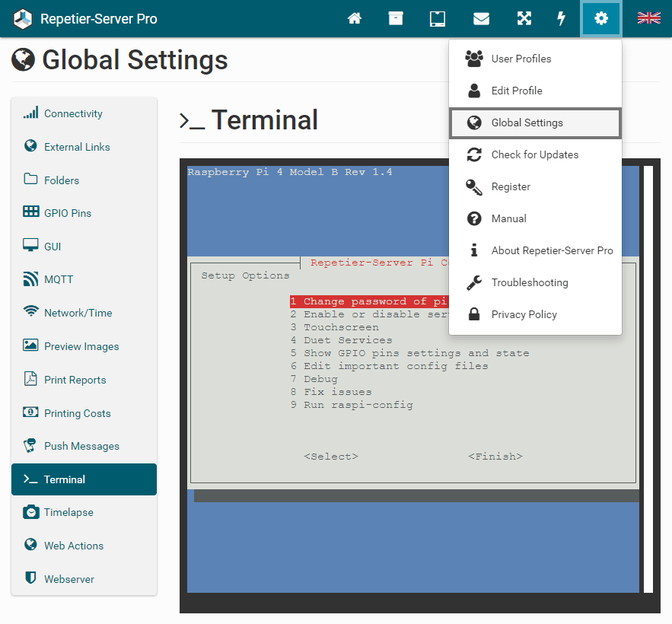Image resolution: width=672 pixels, height=624 pixels.
Task: Click the MQTT feed icon
Action: tap(30, 279)
